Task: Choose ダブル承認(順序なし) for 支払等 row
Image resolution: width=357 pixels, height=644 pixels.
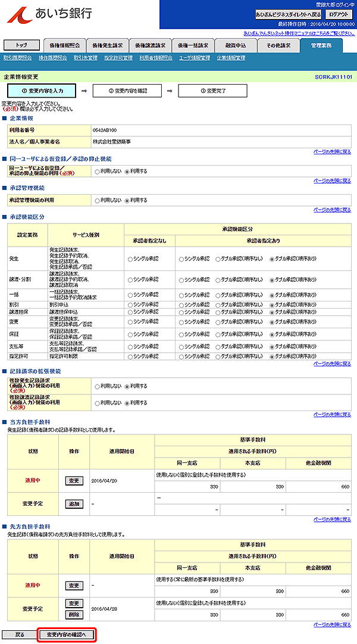Action: click(x=218, y=346)
